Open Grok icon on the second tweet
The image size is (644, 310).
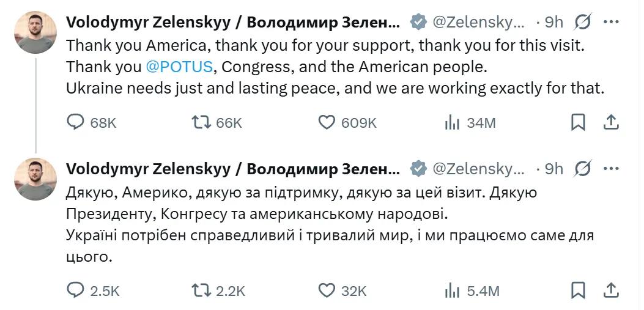(x=583, y=168)
